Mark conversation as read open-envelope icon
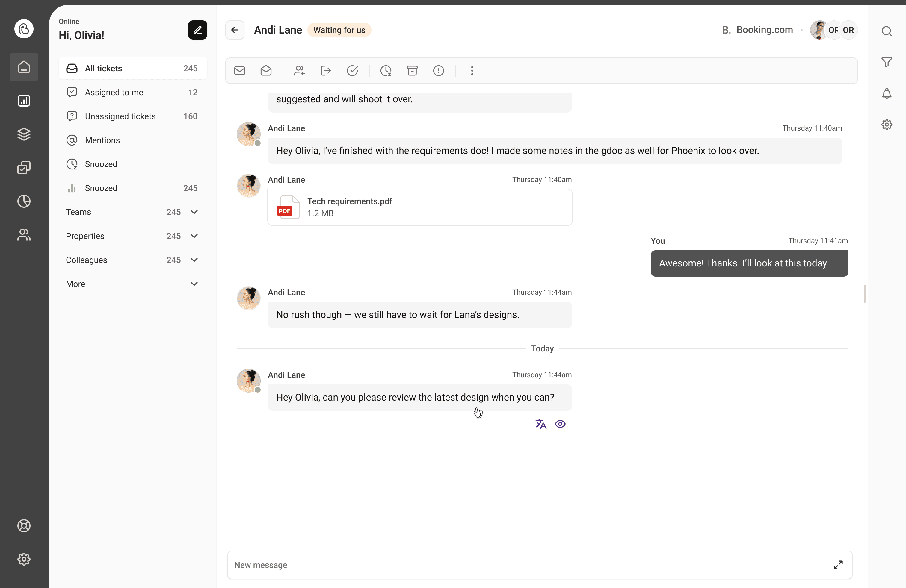 266,71
